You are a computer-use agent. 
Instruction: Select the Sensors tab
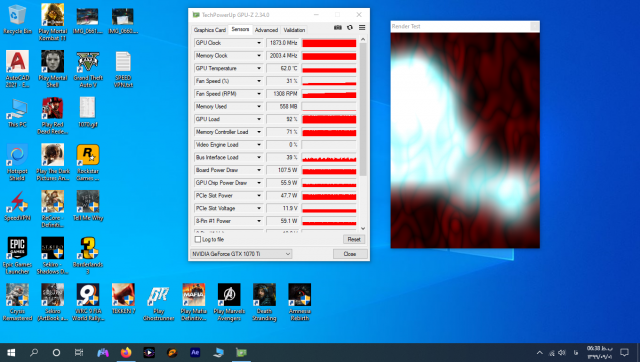[240, 29]
